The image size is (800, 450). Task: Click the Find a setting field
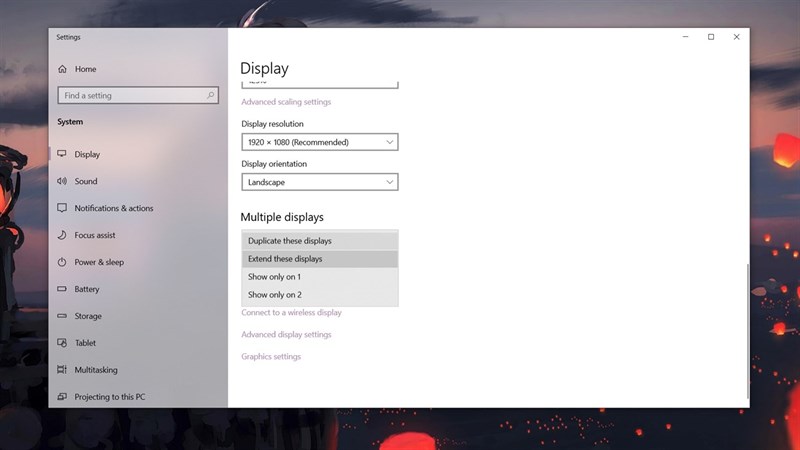[138, 95]
